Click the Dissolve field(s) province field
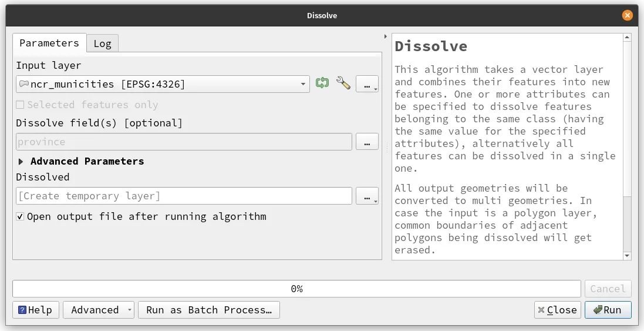The image size is (644, 331). [x=184, y=142]
